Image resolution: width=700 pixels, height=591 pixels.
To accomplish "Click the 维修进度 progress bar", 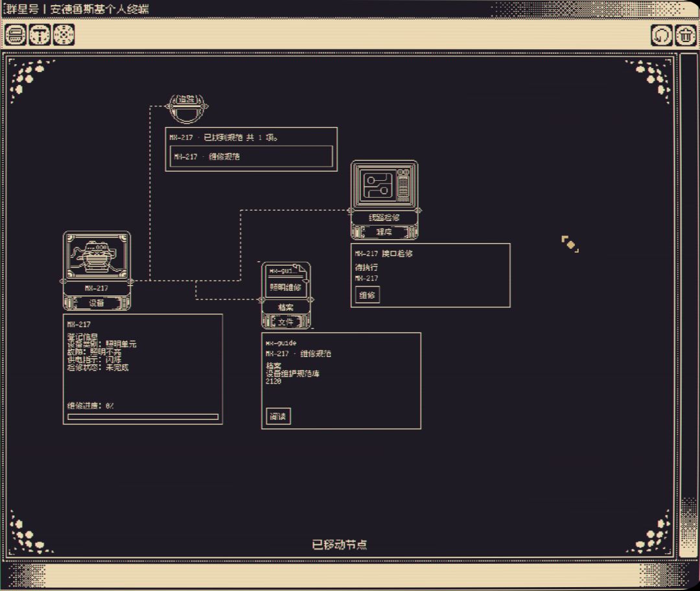I will (143, 417).
